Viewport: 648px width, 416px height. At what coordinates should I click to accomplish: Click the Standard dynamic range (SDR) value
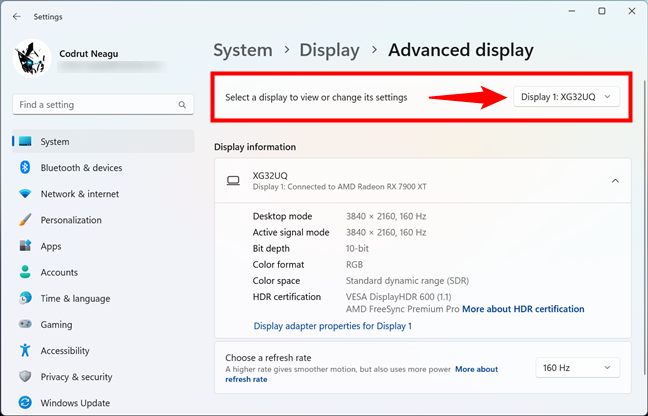pos(407,281)
